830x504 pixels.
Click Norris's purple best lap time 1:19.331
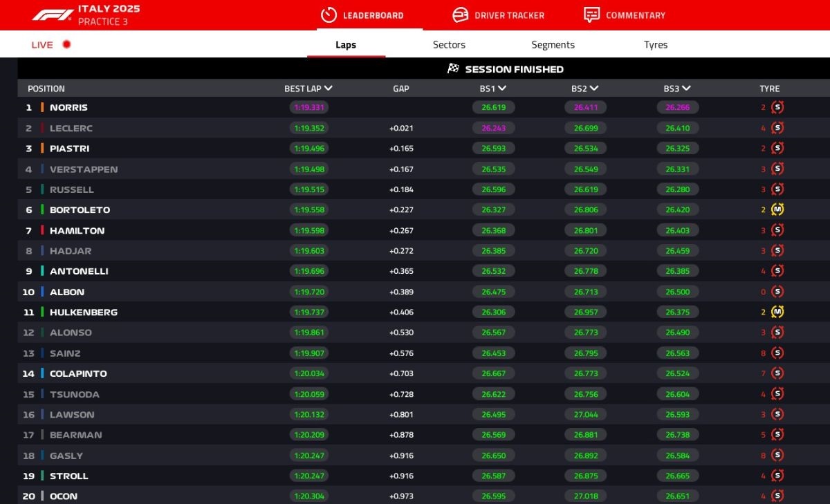[308, 107]
